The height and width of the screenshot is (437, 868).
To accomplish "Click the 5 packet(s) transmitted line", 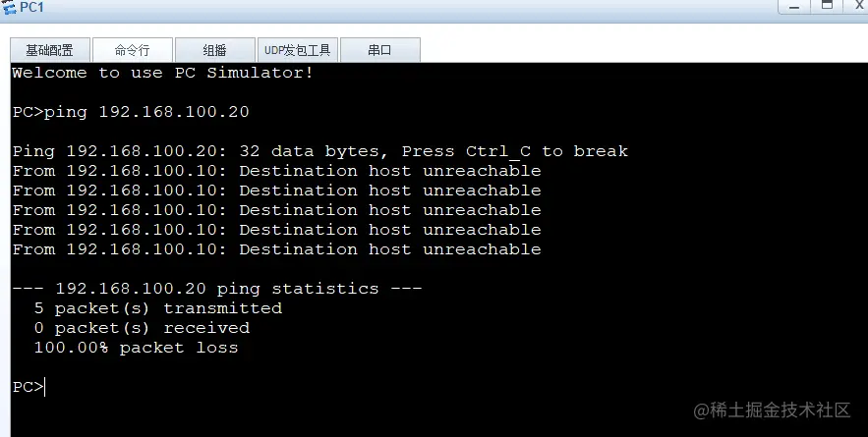I will click(x=157, y=308).
